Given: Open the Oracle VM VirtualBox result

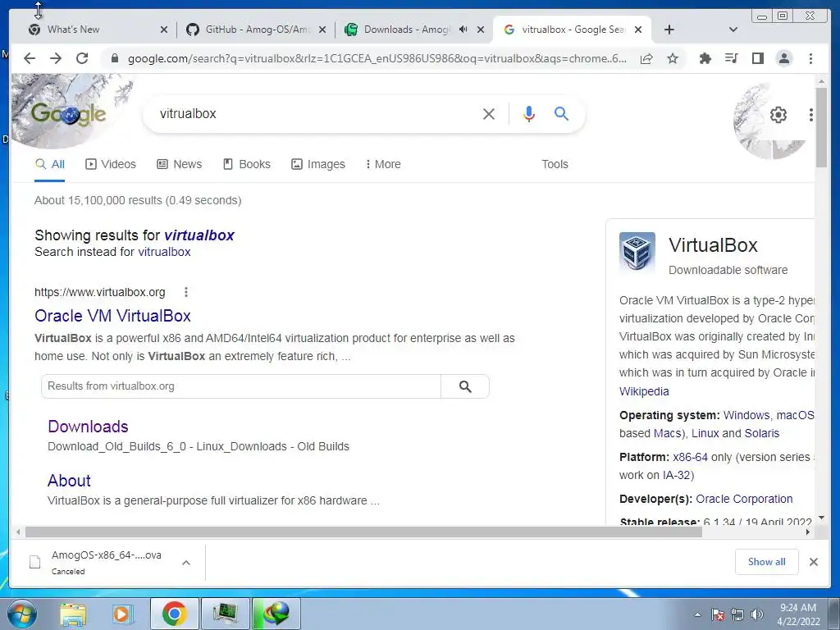Looking at the screenshot, I should [112, 316].
